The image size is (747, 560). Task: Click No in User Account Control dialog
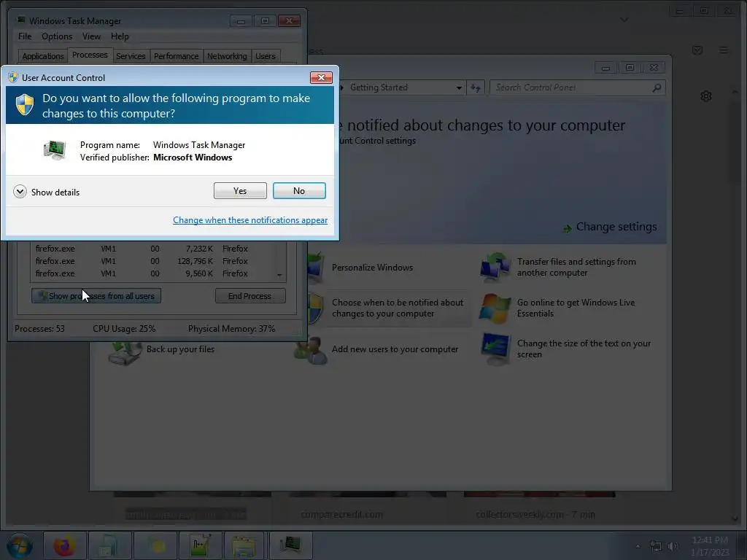299,191
